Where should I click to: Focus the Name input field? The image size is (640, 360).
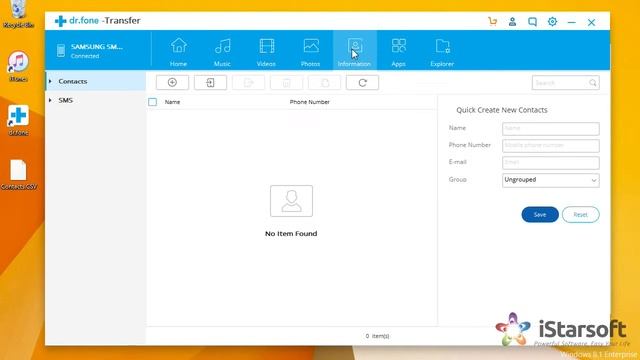(x=551, y=129)
